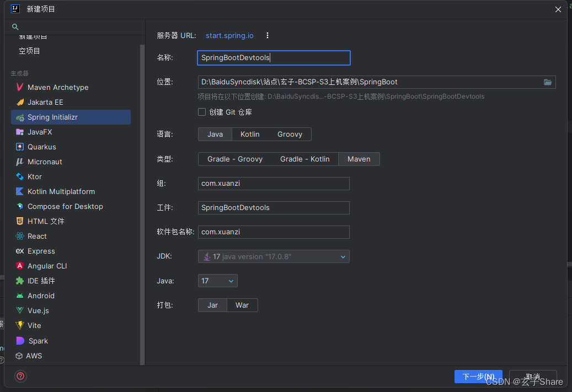
Task: Click the React atom icon
Action: [x=20, y=236]
